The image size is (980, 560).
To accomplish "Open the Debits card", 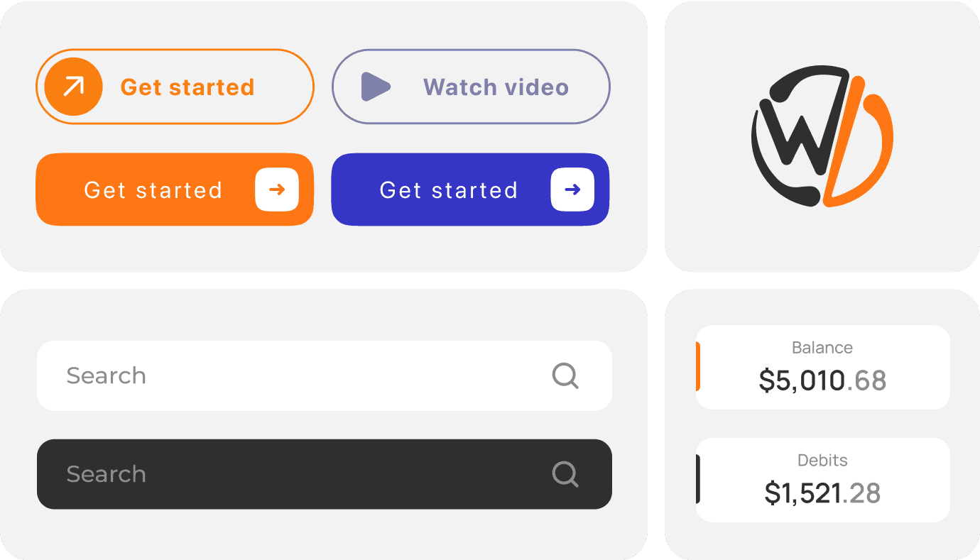I will click(x=822, y=480).
